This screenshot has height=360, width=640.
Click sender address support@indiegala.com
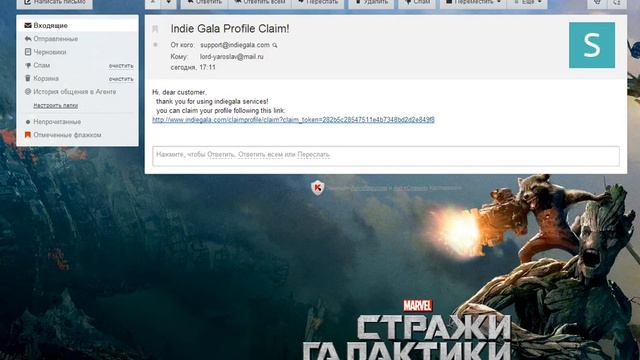(x=235, y=45)
